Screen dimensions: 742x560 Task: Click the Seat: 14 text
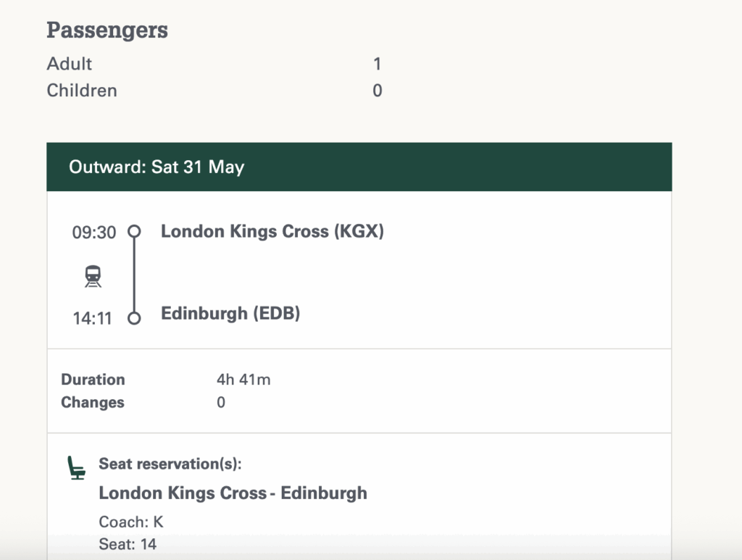click(x=128, y=544)
